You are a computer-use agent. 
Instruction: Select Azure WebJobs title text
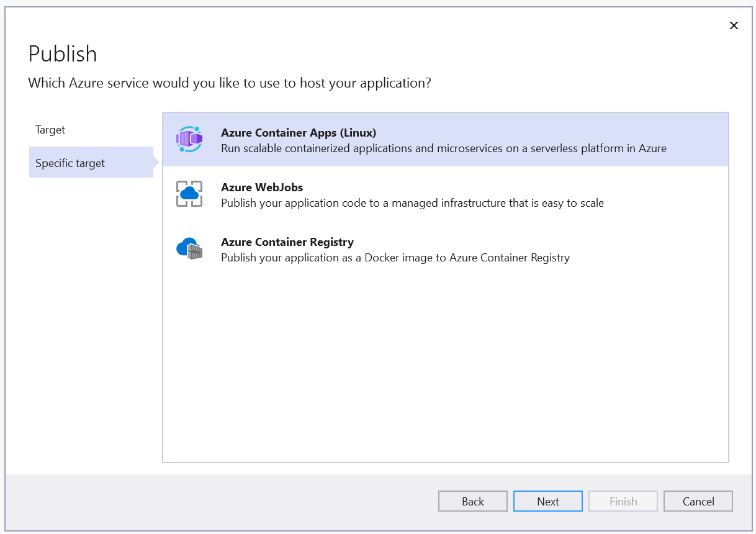pos(262,188)
